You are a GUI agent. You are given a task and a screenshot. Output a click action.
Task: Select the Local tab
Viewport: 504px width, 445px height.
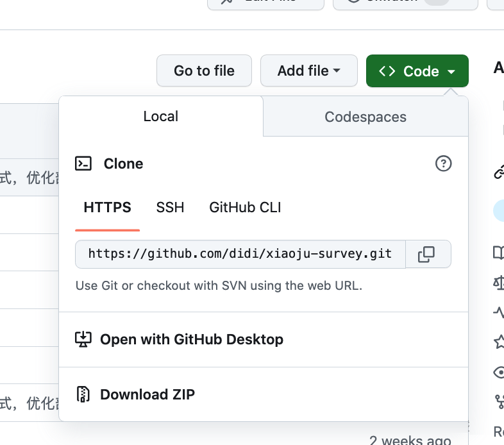pyautogui.click(x=161, y=116)
